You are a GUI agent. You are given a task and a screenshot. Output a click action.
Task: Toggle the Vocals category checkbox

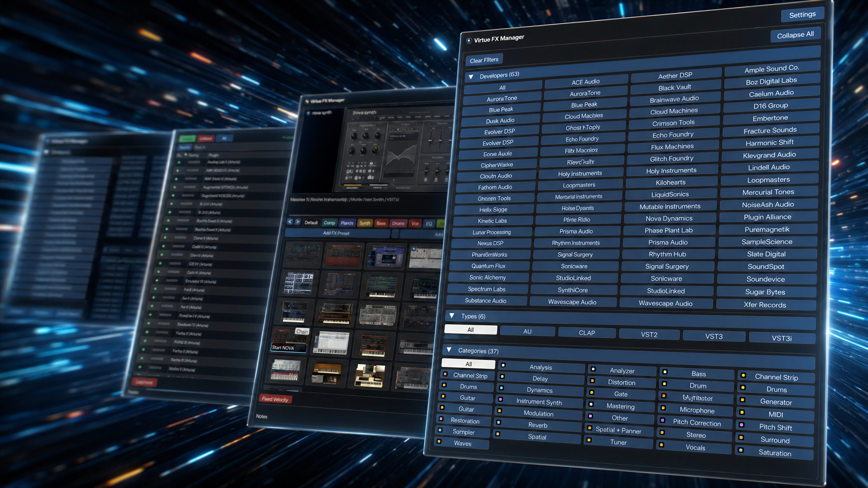(662, 445)
